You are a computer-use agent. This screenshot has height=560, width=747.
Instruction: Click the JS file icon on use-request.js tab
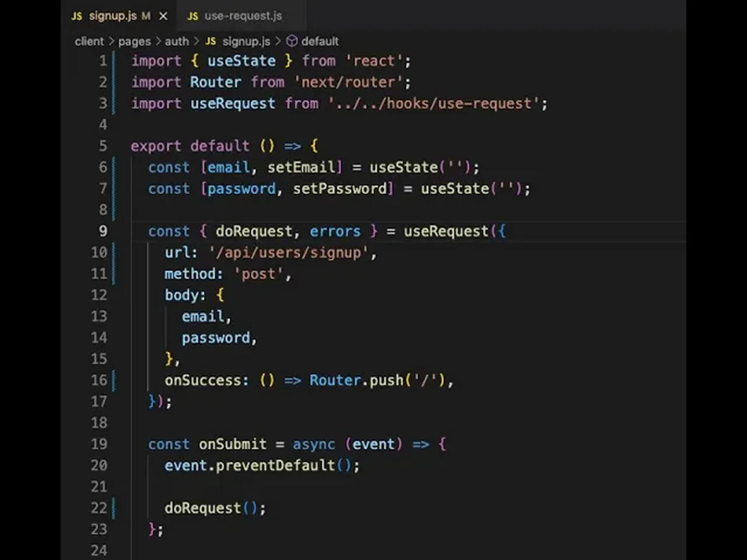193,16
